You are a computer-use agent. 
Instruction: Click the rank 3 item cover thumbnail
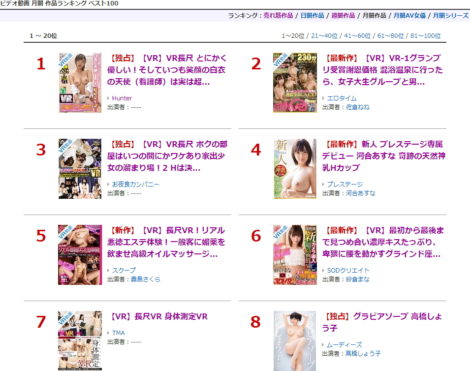80,169
